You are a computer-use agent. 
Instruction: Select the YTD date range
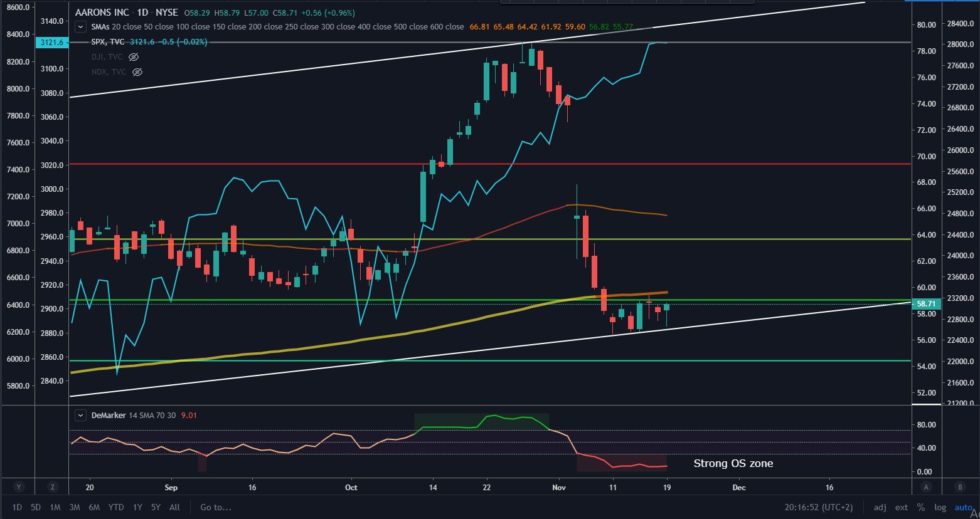pos(115,507)
